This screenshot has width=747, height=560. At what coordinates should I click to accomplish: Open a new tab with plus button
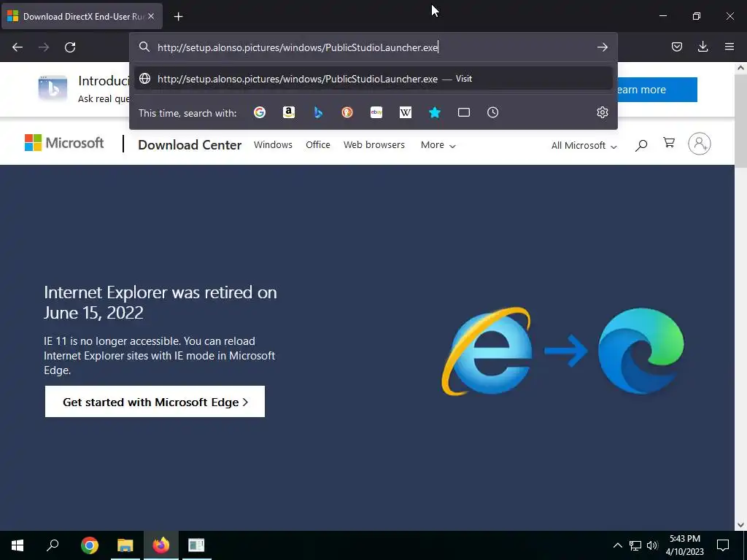coord(178,17)
